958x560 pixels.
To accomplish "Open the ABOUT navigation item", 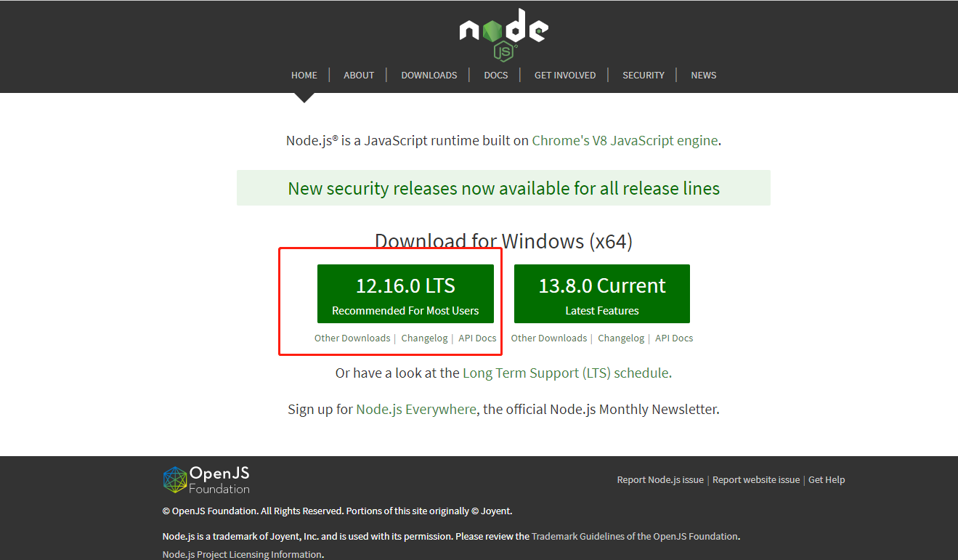I will pyautogui.click(x=359, y=75).
